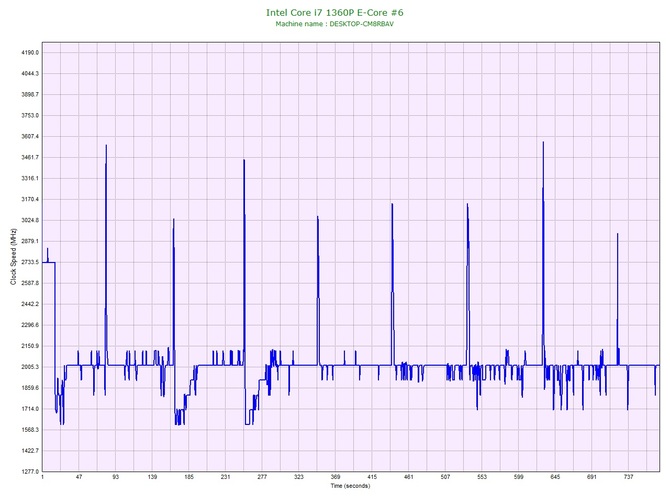This screenshot has height=503, width=670.
Task: Select the 599 x-axis tick label
Action: [519, 477]
